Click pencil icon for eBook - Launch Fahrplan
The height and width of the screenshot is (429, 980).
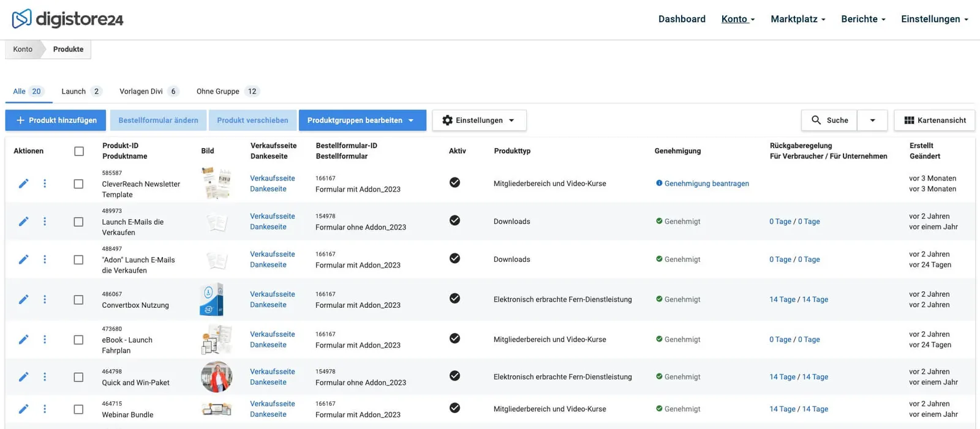(23, 340)
